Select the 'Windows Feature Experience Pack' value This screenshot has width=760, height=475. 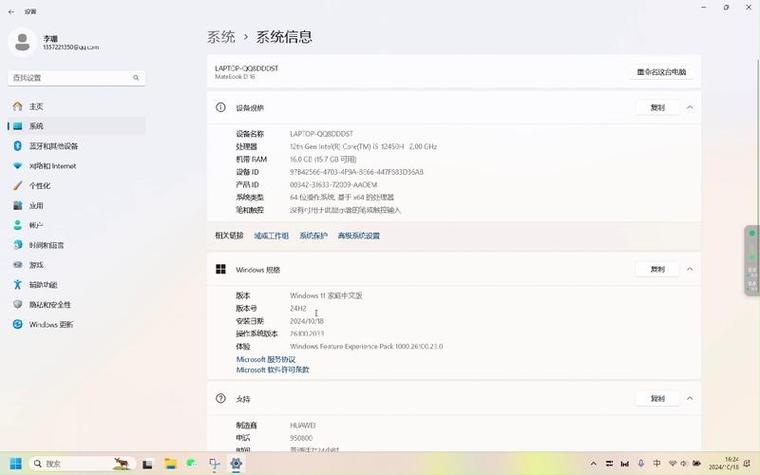(x=366, y=346)
